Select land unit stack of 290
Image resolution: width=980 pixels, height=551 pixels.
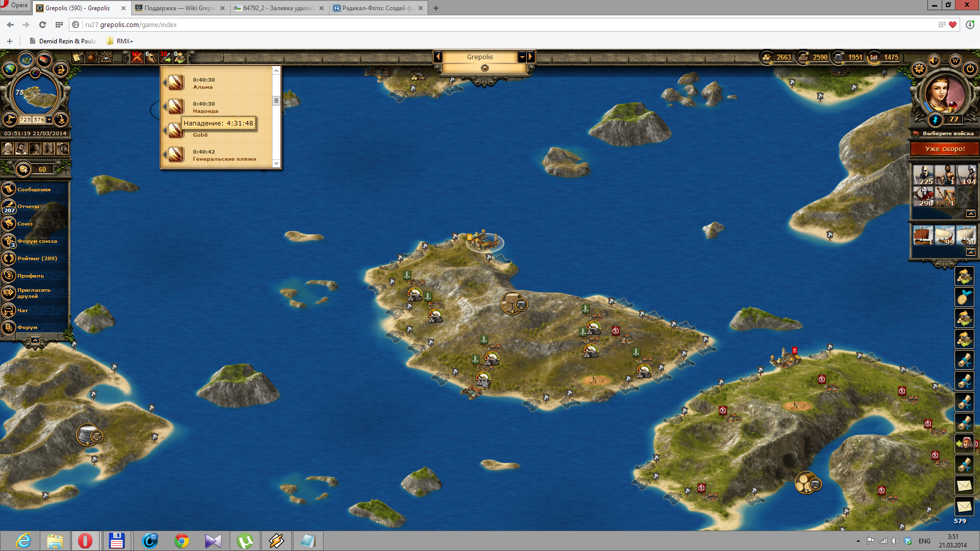coord(923,196)
